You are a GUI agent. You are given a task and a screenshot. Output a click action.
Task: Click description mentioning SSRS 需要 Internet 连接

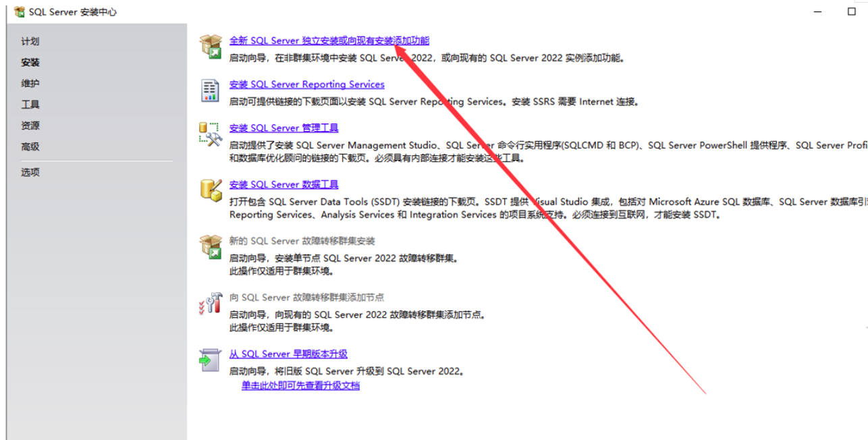(x=434, y=102)
